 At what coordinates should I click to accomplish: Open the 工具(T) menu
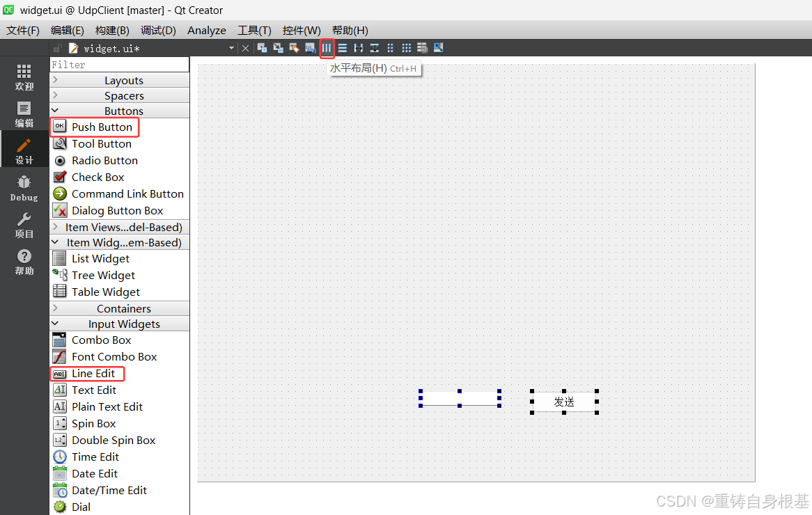[254, 31]
